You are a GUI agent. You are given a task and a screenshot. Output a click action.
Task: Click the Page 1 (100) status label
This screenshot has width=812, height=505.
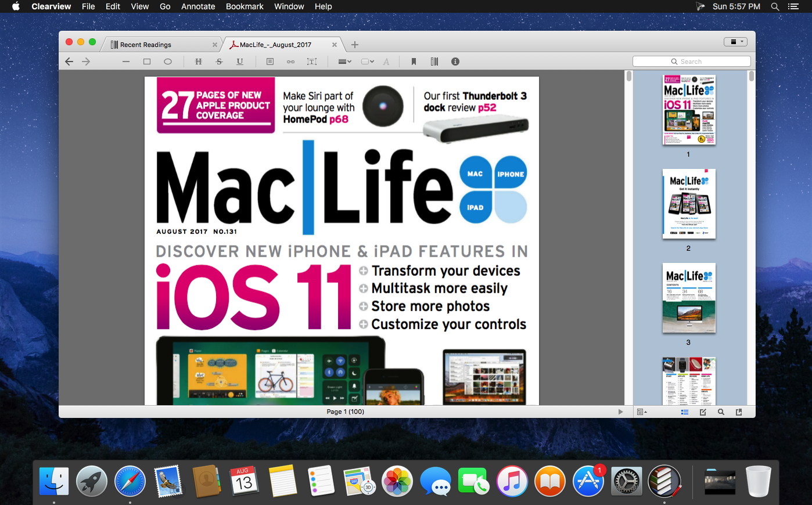pos(346,412)
